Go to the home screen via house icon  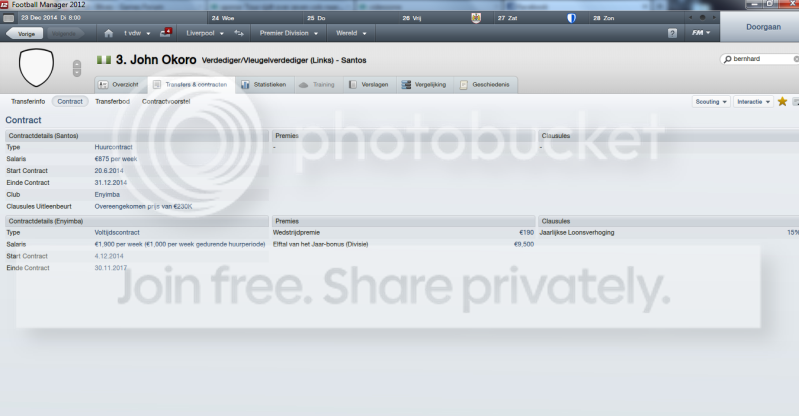(109, 33)
